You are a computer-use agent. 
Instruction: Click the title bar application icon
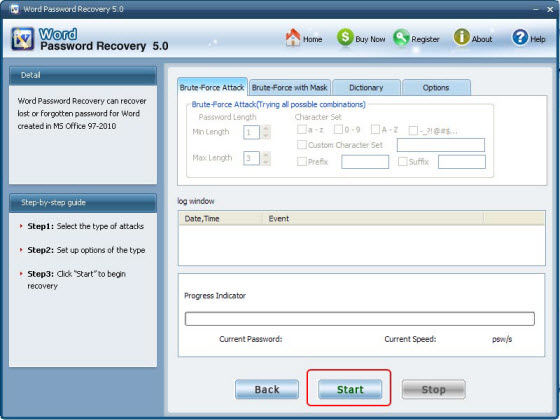click(x=15, y=9)
